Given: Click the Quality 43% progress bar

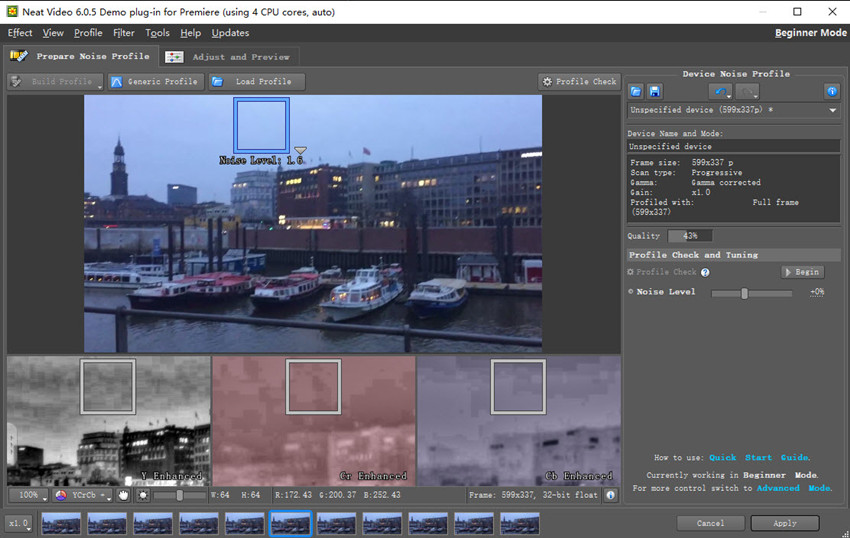Looking at the screenshot, I should (690, 236).
